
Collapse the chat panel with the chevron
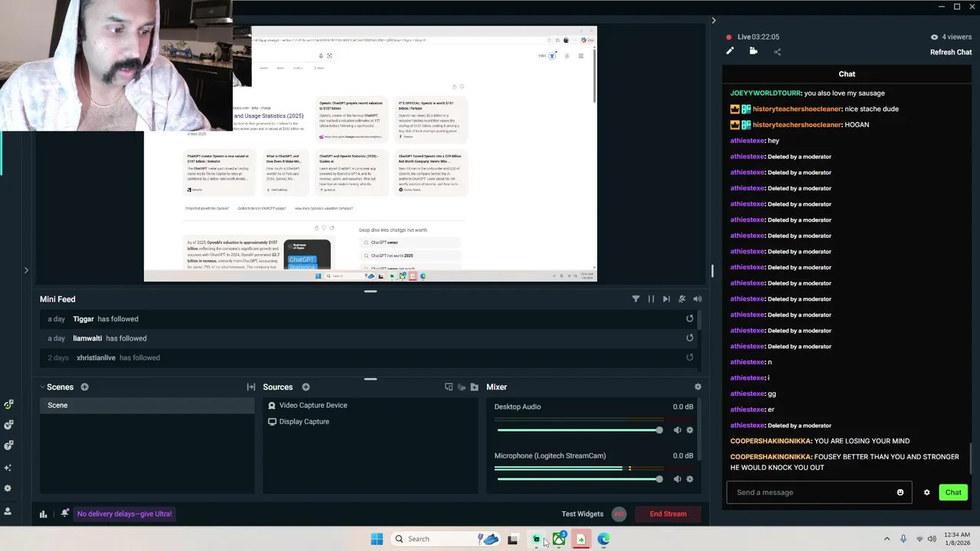click(714, 21)
